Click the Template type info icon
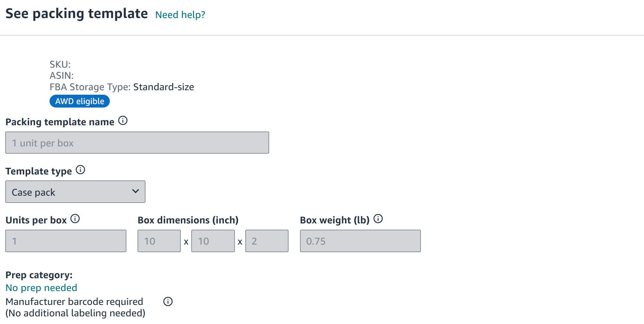 (80, 170)
